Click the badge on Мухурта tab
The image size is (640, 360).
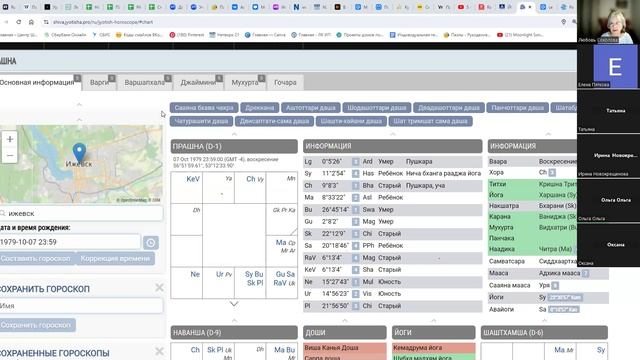261,78
